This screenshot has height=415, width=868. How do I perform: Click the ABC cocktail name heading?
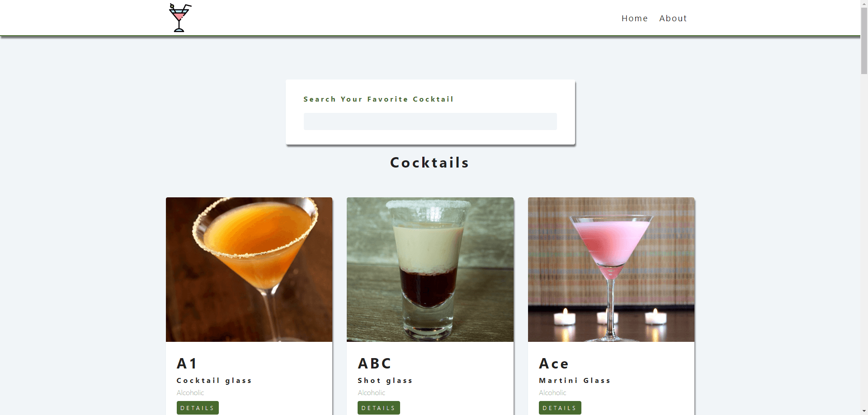click(x=375, y=364)
